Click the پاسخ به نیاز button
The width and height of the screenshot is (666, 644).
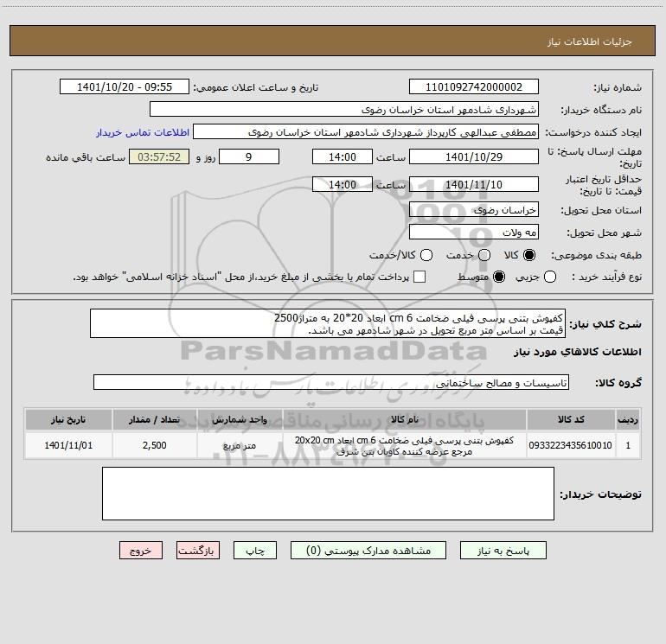click(503, 551)
